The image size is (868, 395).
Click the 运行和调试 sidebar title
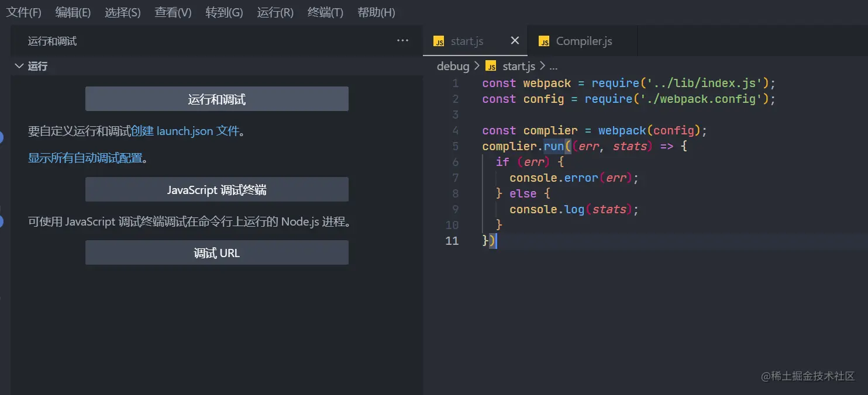[x=52, y=41]
